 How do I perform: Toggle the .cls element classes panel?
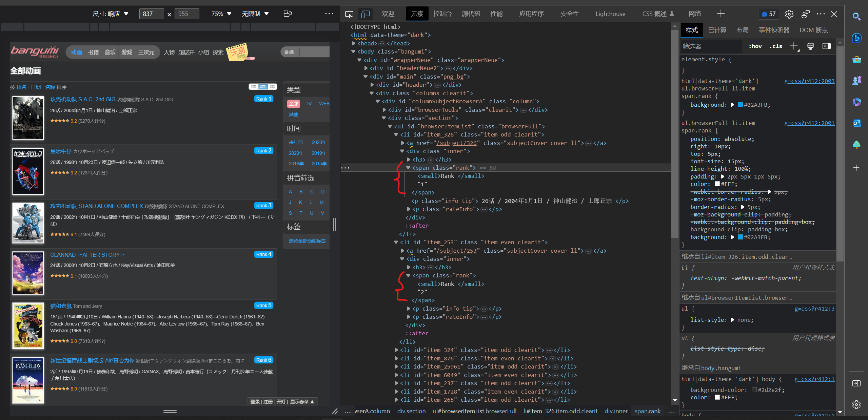pyautogui.click(x=776, y=46)
